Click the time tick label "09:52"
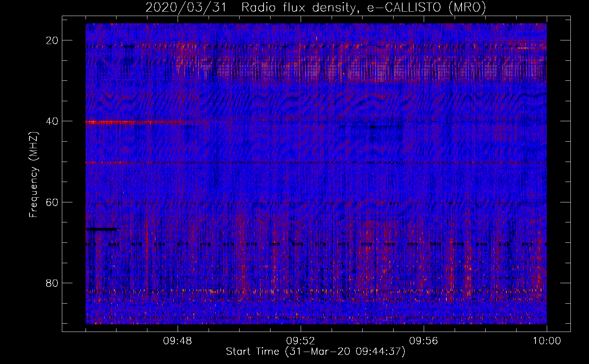Viewport: 589px width, 364px height. (x=301, y=341)
